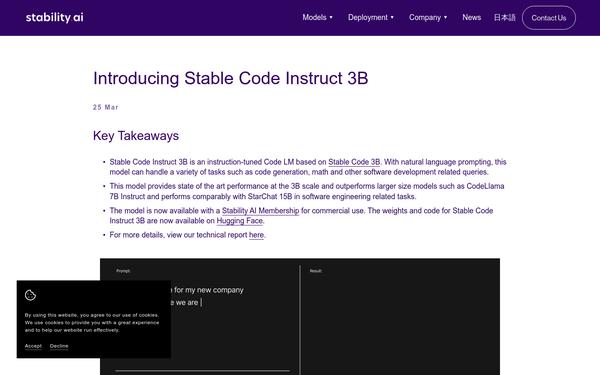Click the Contact Us button

point(549,18)
